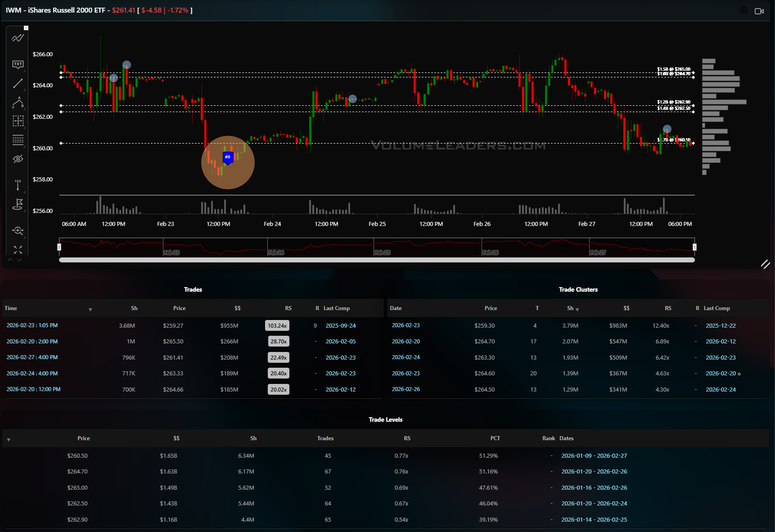Click the toolbar scroll-up chevron
The image size is (775, 532).
tap(10, 260)
